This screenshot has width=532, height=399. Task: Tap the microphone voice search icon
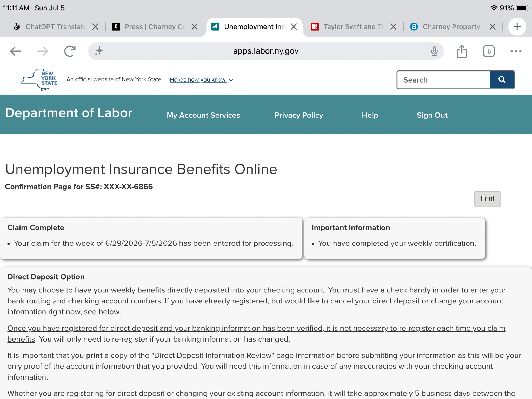(x=434, y=51)
